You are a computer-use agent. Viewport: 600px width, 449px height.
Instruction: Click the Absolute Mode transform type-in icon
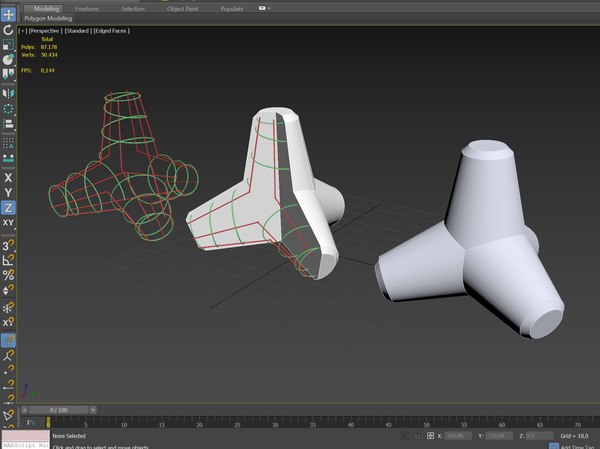click(x=430, y=436)
